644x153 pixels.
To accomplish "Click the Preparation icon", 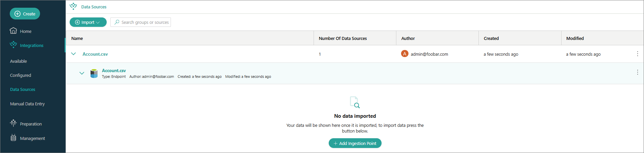I will tap(13, 123).
